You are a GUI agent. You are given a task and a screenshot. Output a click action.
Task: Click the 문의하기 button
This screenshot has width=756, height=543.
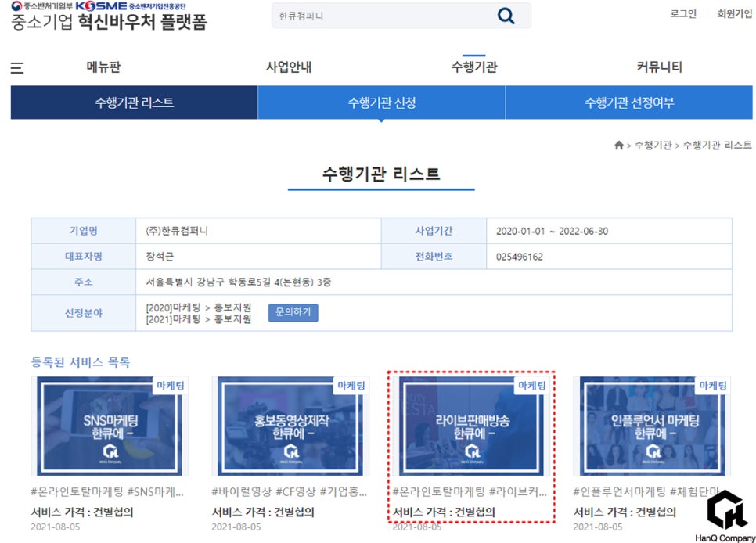point(293,312)
